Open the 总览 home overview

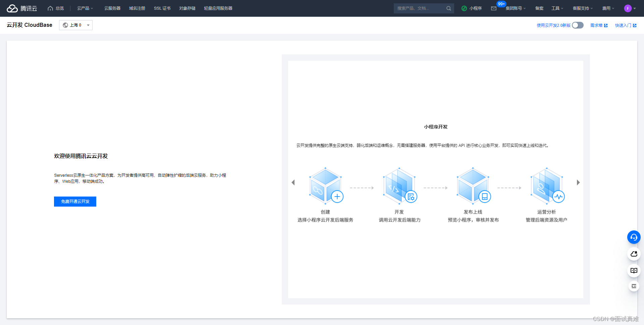click(56, 8)
